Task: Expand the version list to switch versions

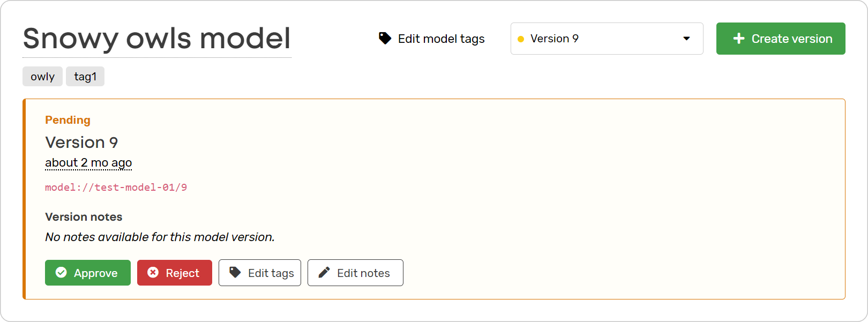Action: click(605, 39)
